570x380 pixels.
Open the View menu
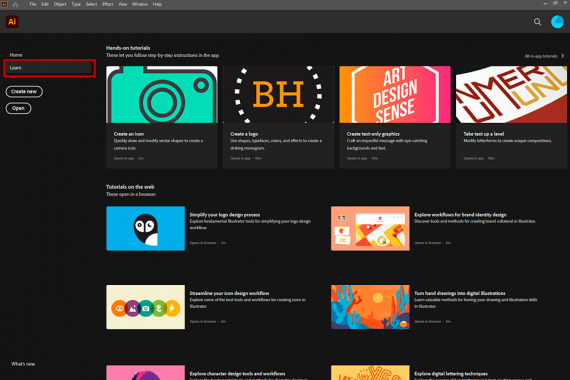(x=123, y=4)
